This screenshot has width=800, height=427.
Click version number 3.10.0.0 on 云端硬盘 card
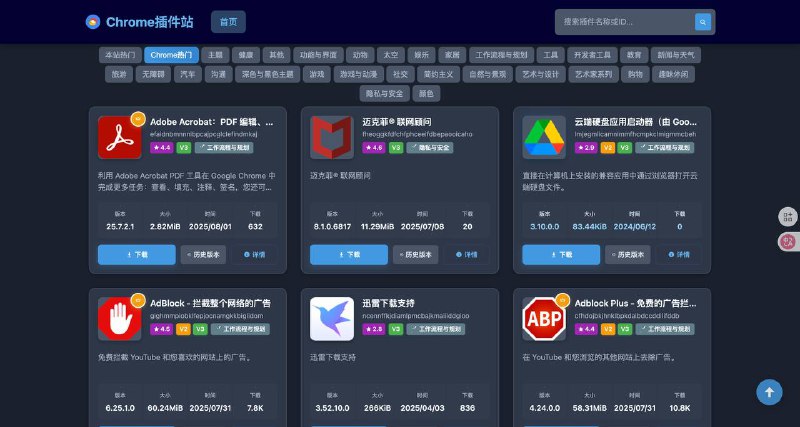[544, 227]
